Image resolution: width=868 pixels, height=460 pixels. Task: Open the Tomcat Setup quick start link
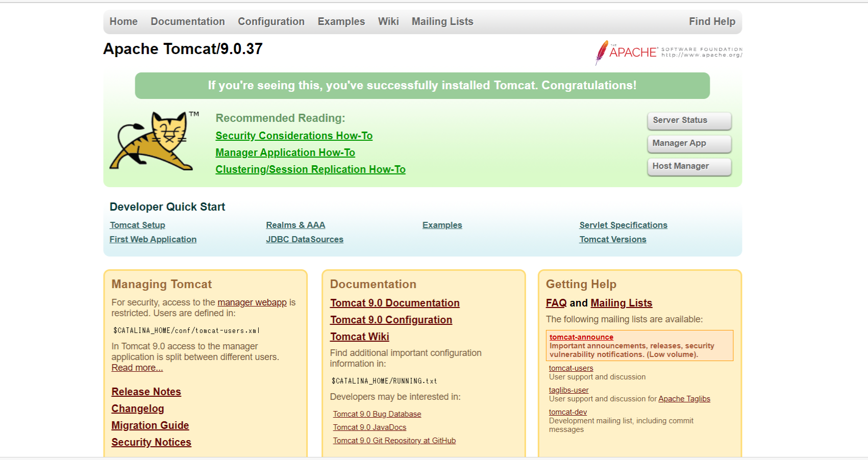point(137,225)
